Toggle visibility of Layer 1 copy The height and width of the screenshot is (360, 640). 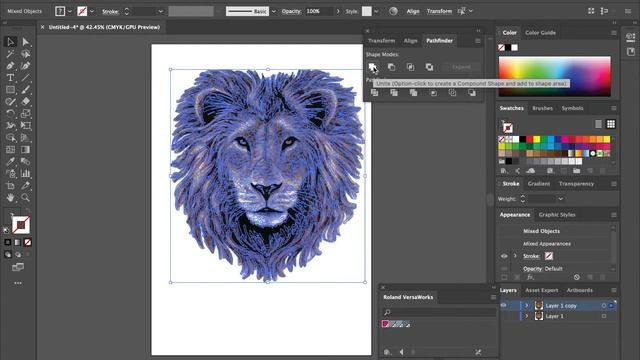tap(504, 305)
